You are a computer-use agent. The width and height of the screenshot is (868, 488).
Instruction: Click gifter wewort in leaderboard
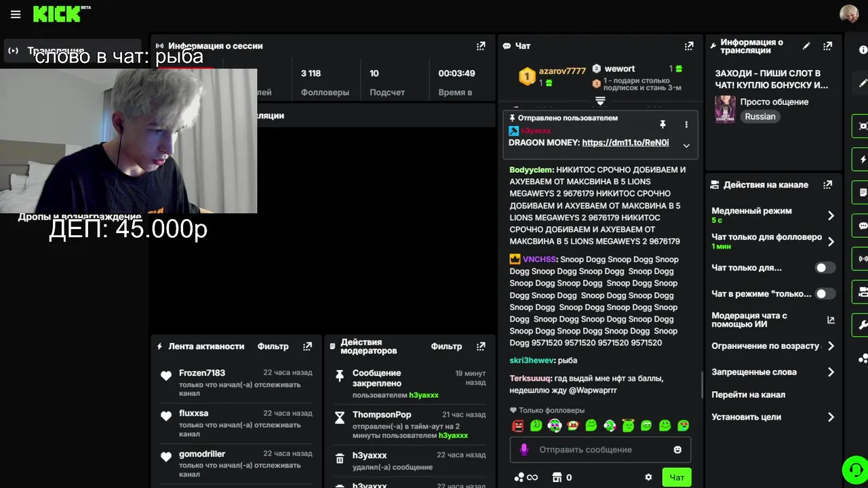point(619,68)
